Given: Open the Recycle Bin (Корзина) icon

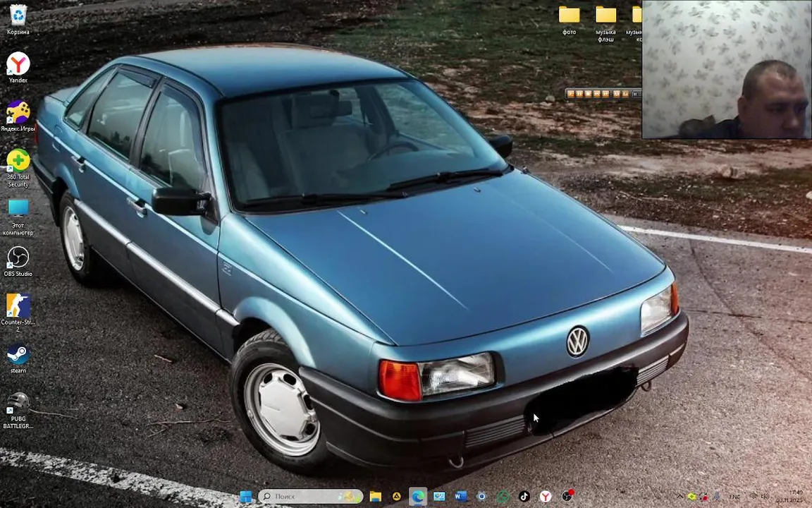Looking at the screenshot, I should 18,20.
